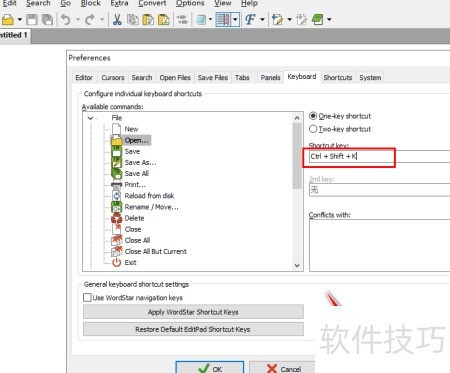Viewport: 450px width, 373px height.
Task: Collapse the File commands tree node
Action: (x=90, y=118)
